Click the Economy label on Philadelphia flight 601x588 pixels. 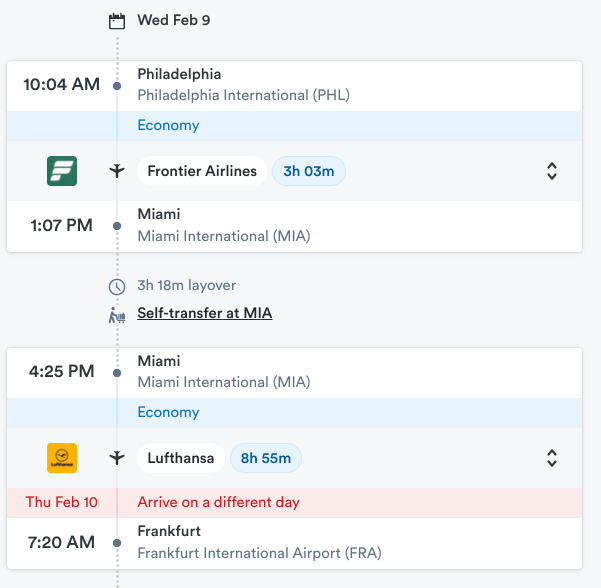pos(168,125)
